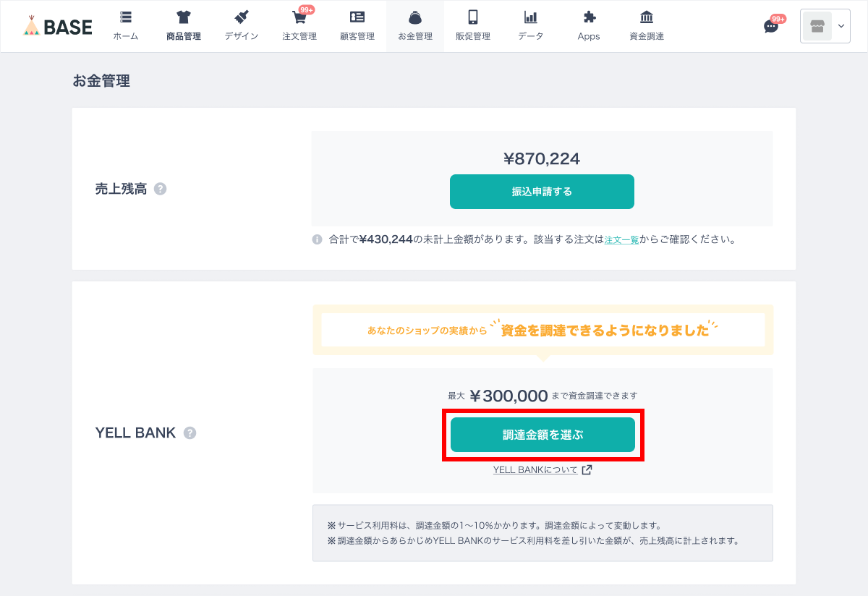The width and height of the screenshot is (868, 596).
Task: Open 注文管理 cart icon
Action: (299, 17)
